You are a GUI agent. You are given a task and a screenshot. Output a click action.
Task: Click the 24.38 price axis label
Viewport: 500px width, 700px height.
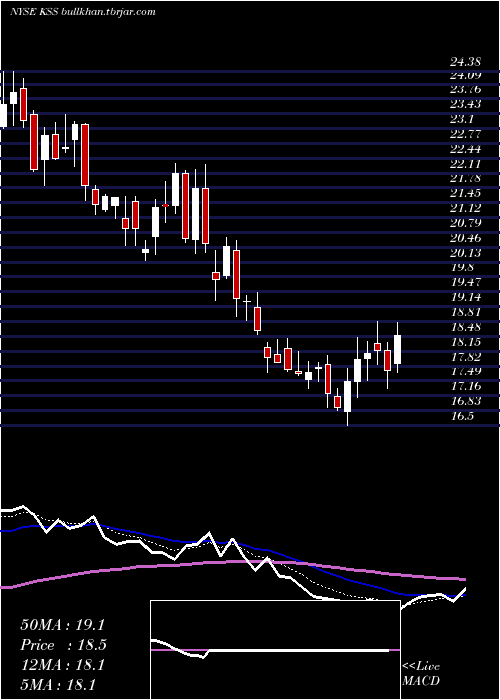[x=465, y=63]
